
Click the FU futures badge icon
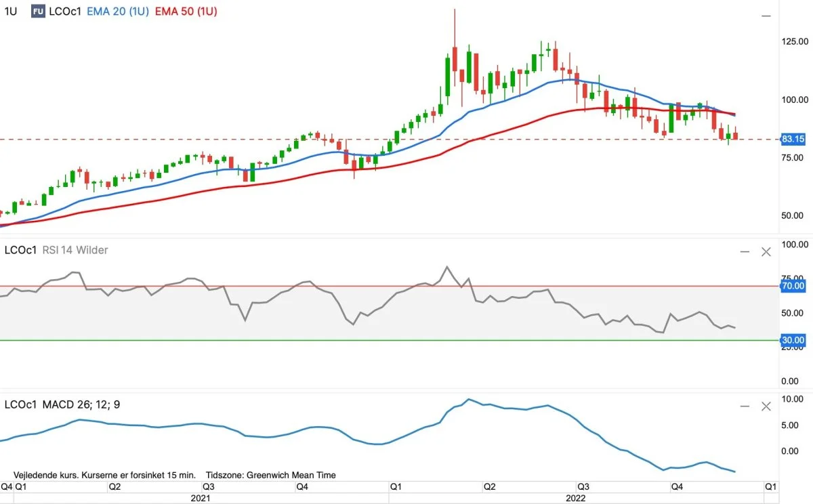[x=39, y=12]
